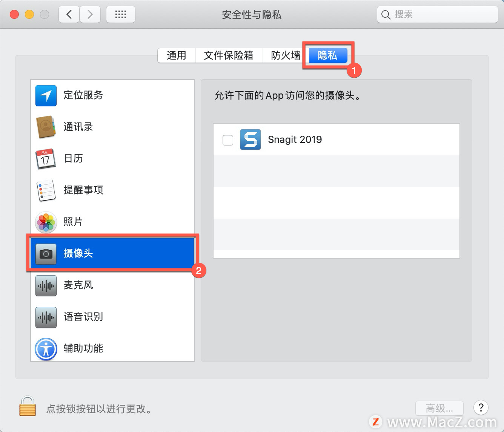Screen dimensions: 504x432
Task: Minimize window with the yellow button
Action: (29, 14)
